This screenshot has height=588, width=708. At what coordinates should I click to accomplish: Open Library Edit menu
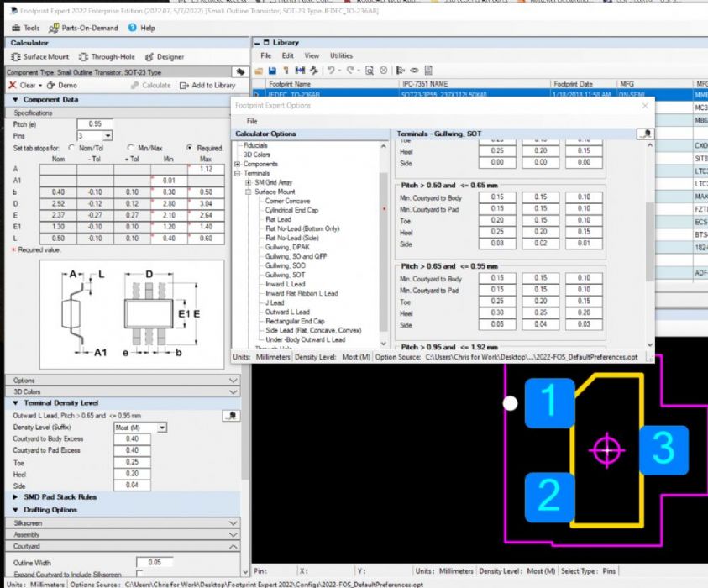point(287,55)
